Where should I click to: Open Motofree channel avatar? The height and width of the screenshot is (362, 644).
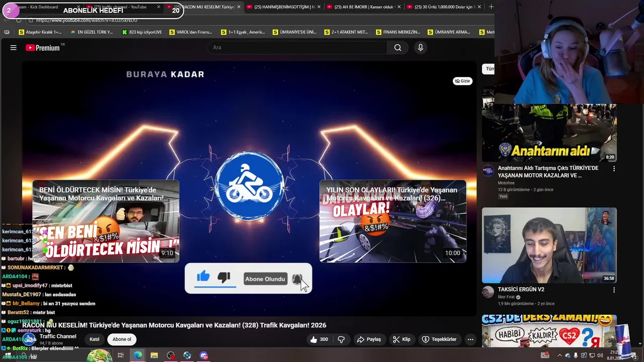click(x=488, y=170)
